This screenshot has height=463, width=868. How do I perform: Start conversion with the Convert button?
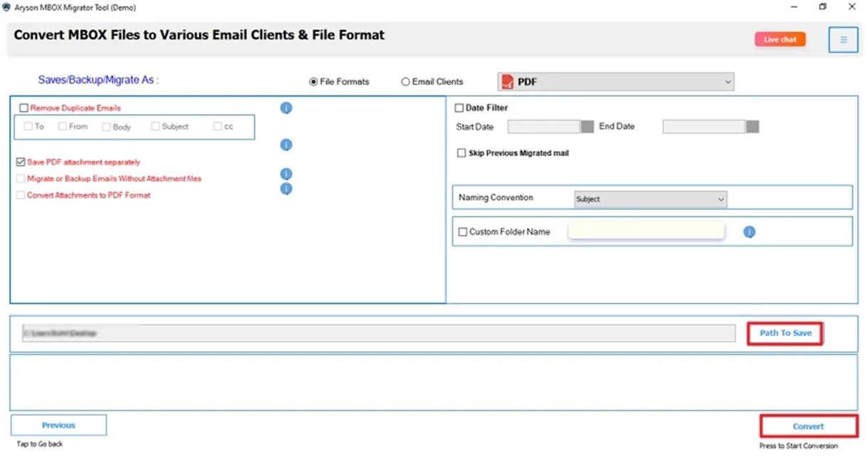808,427
